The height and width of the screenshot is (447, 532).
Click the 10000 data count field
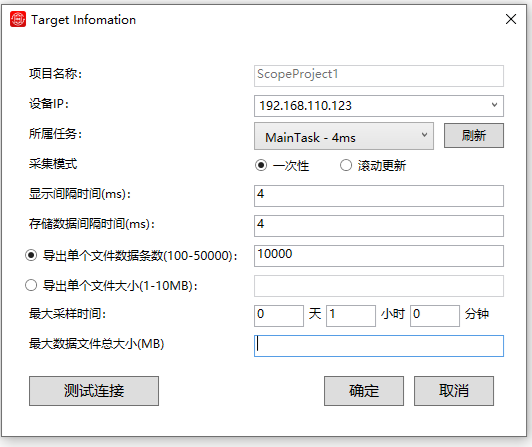[x=379, y=256]
